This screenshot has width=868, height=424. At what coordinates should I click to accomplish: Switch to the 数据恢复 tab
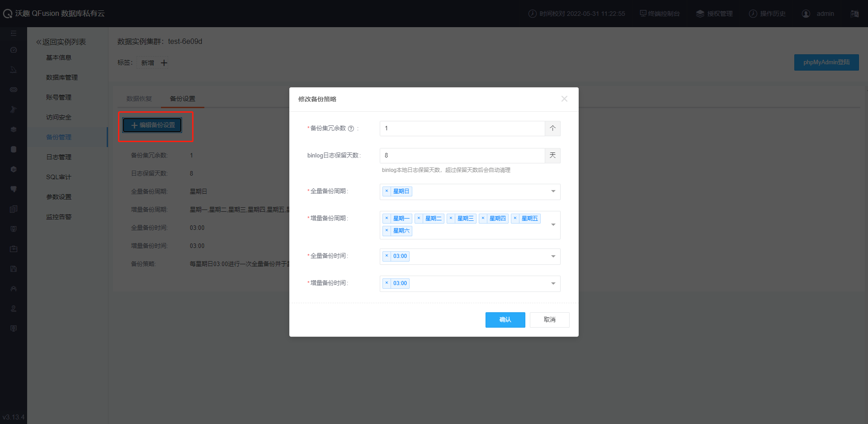pos(139,99)
